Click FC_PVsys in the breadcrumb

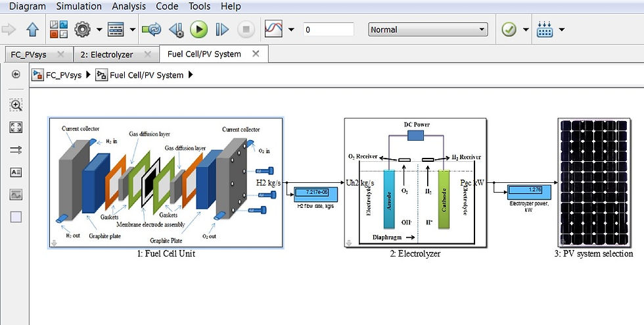point(64,75)
